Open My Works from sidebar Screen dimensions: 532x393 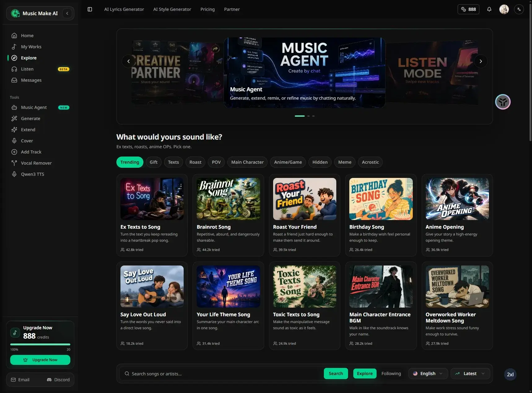(x=40, y=47)
